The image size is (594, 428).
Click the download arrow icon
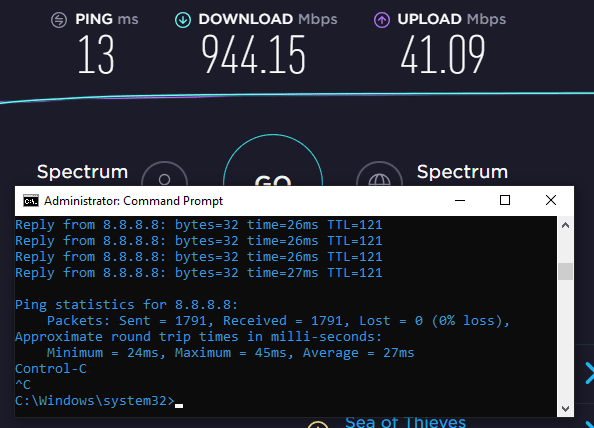(x=183, y=20)
